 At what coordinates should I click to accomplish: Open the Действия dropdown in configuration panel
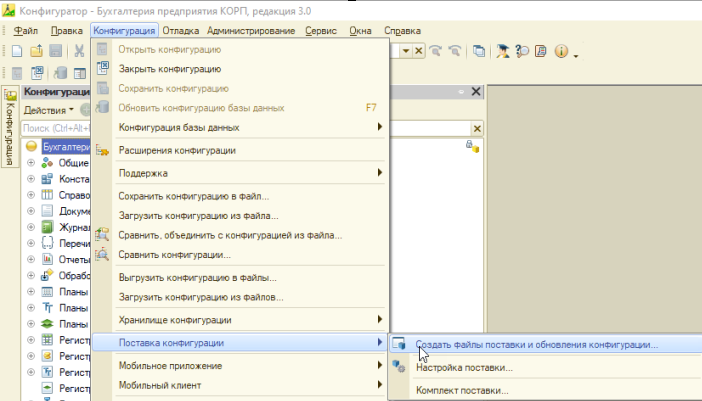click(x=48, y=111)
